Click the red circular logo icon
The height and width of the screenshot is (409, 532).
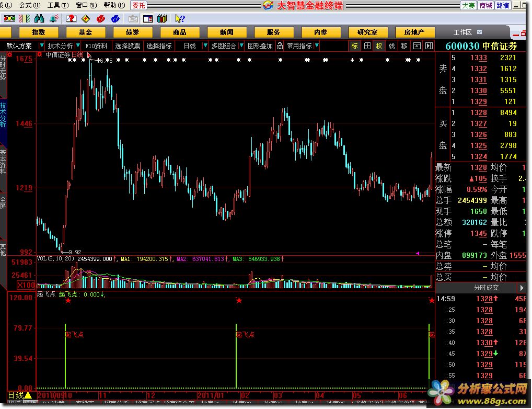coord(100,19)
